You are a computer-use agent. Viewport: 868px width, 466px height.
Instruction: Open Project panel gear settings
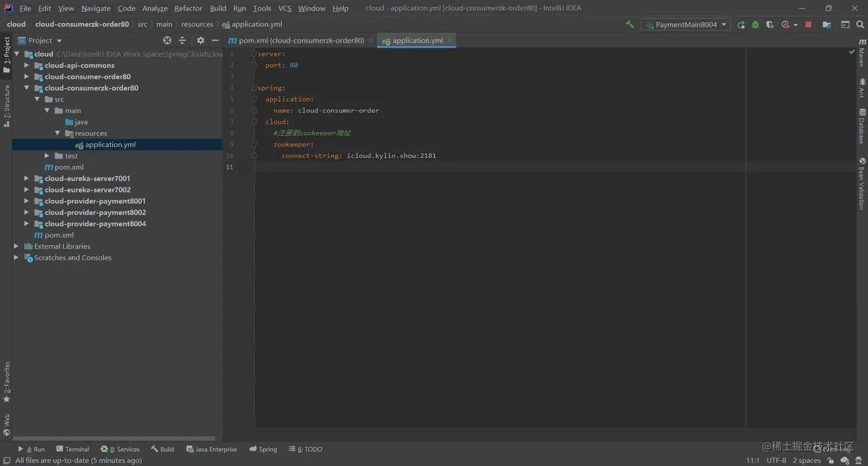(200, 40)
